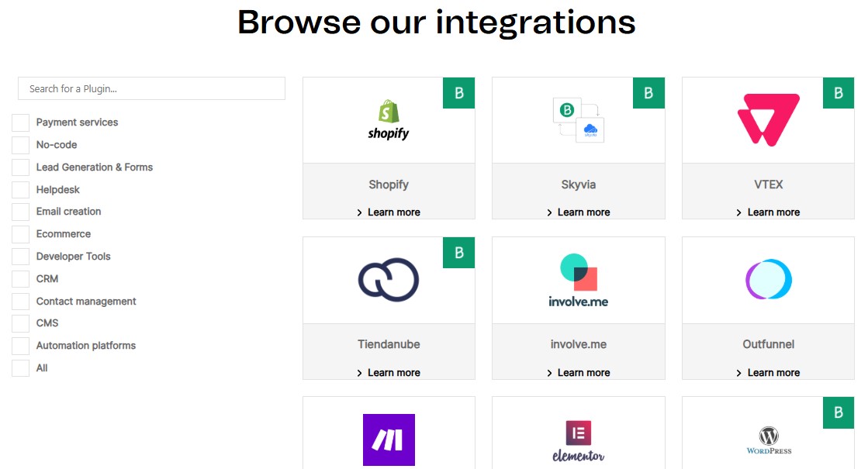Click the WordPress logo
The height and width of the screenshot is (469, 868).
click(x=769, y=440)
